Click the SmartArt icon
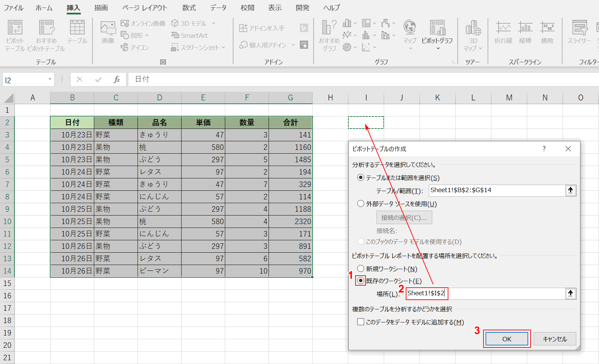 189,35
